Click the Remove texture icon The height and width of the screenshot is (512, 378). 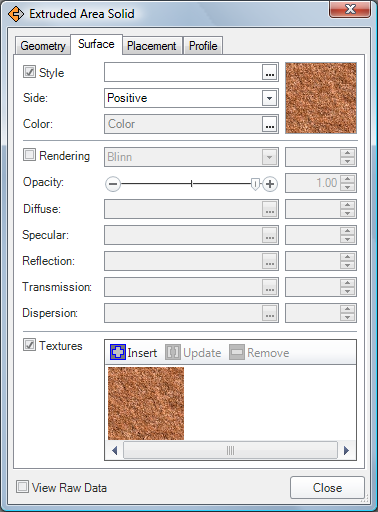tap(237, 352)
